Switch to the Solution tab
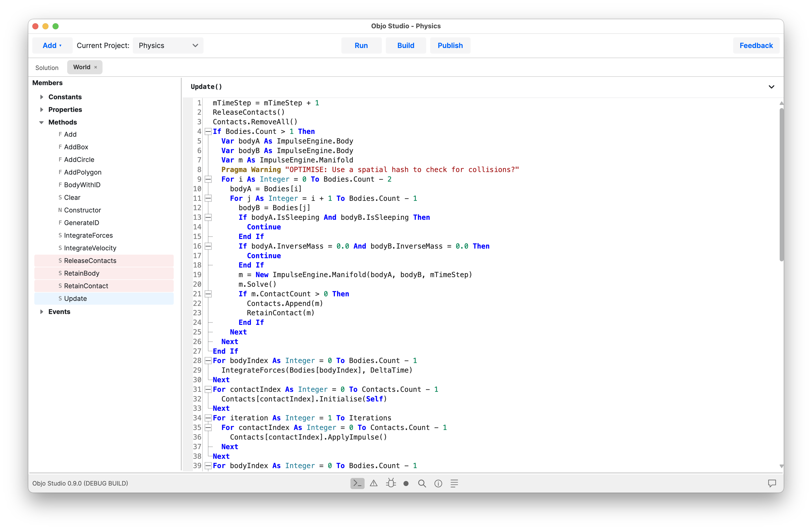This screenshot has width=812, height=530. [x=47, y=67]
